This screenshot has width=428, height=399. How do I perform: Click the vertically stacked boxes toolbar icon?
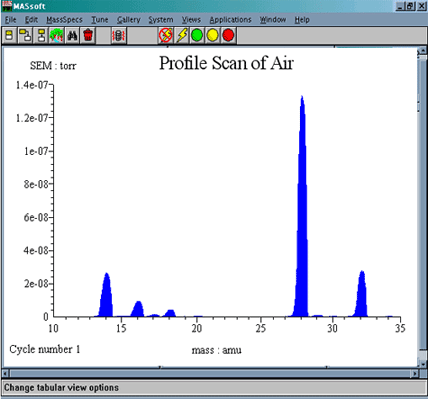[41, 35]
